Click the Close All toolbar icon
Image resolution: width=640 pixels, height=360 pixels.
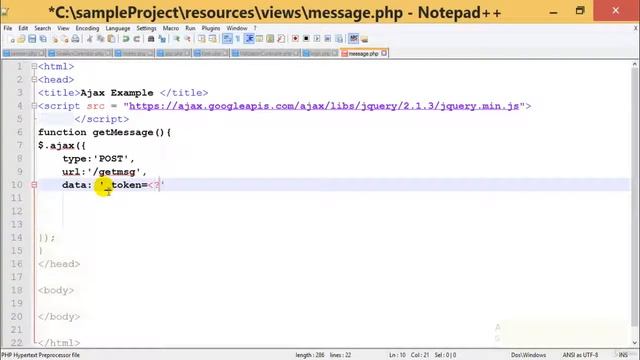click(65, 39)
